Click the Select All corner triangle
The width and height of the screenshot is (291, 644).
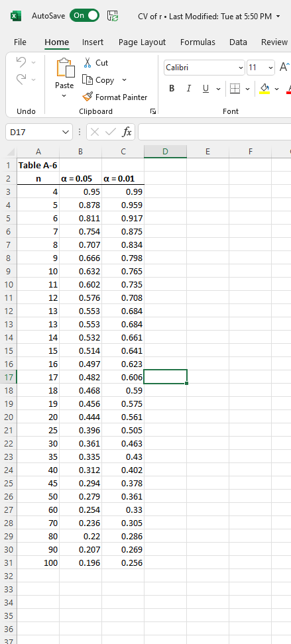click(x=11, y=152)
